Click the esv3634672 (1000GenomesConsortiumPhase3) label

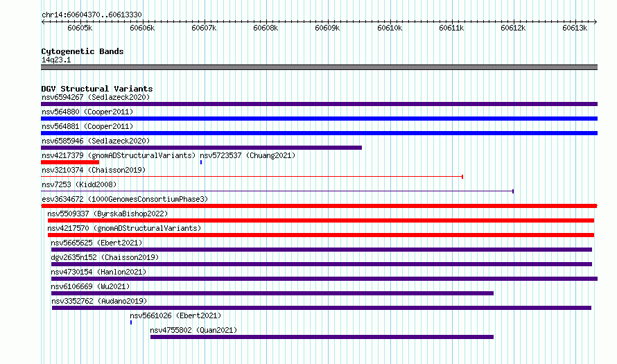[125, 199]
